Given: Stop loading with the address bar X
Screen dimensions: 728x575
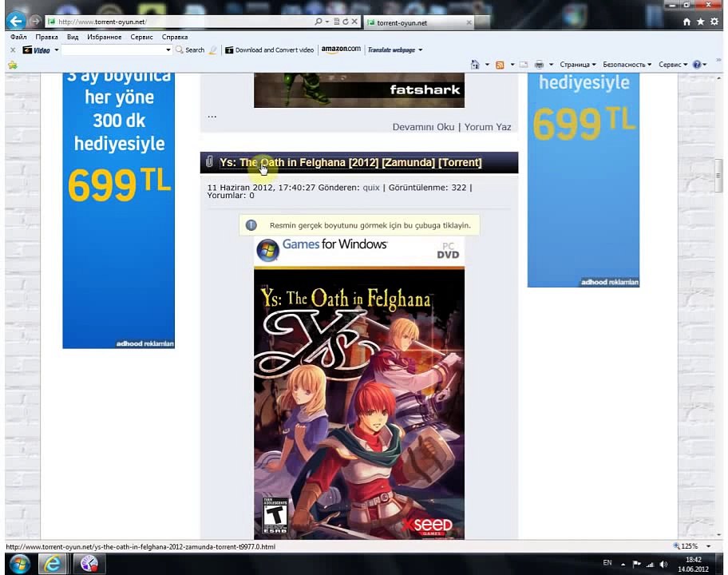Looking at the screenshot, I should click(354, 22).
